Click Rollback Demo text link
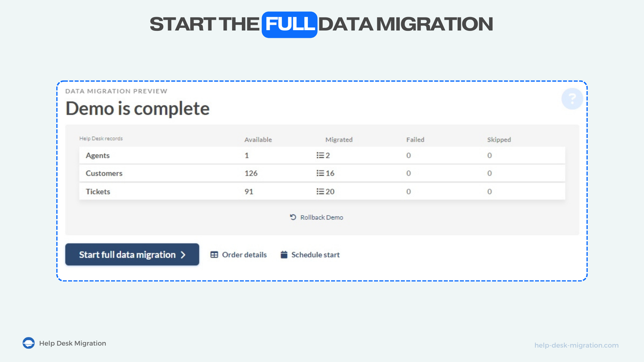Image resolution: width=644 pixels, height=362 pixels. pos(321,217)
